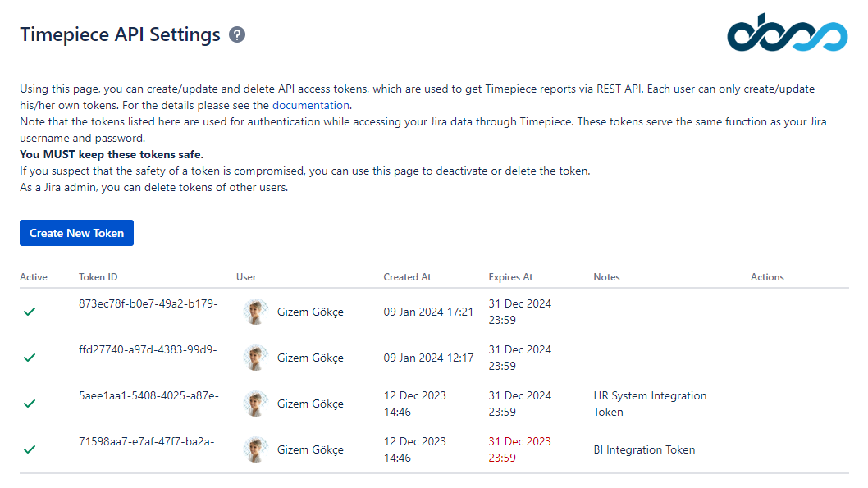Screen dimensions: 868x488
Task: Click active checkmark for BI Integration Token
Action: [x=30, y=449]
